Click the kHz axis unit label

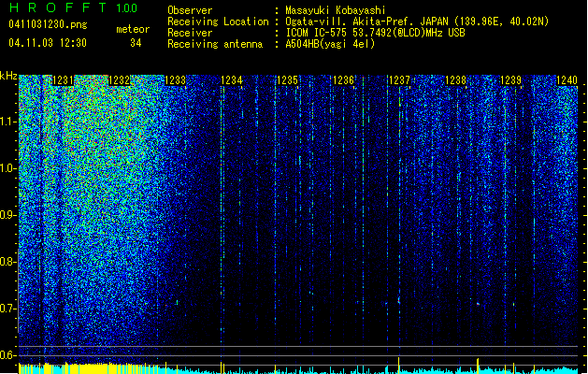[x=8, y=76]
